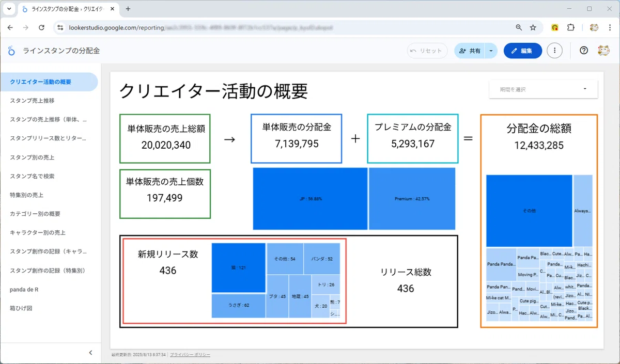Viewport: 620px width, 364px height.
Task: Expand the 共有 share dropdown arrow
Action: [491, 51]
